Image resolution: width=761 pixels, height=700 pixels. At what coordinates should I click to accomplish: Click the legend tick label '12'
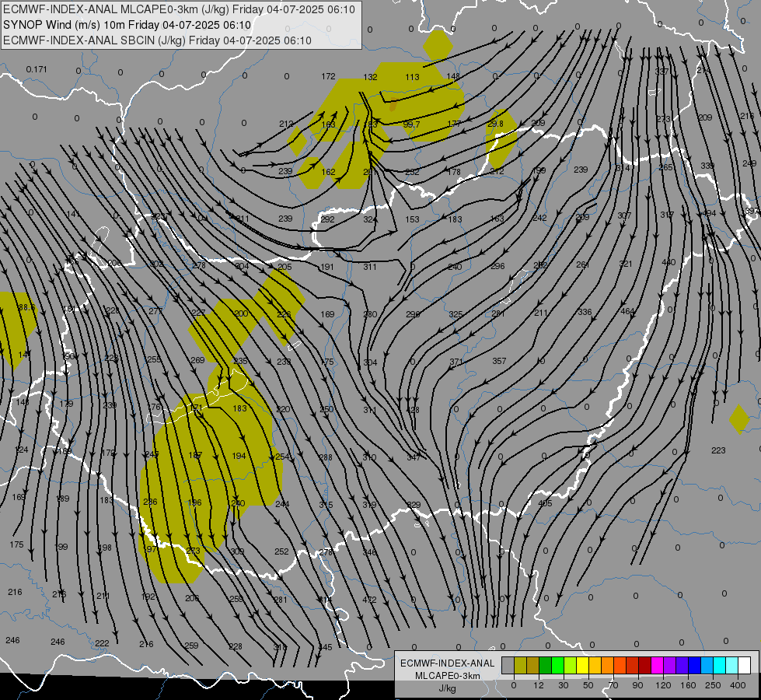(539, 685)
